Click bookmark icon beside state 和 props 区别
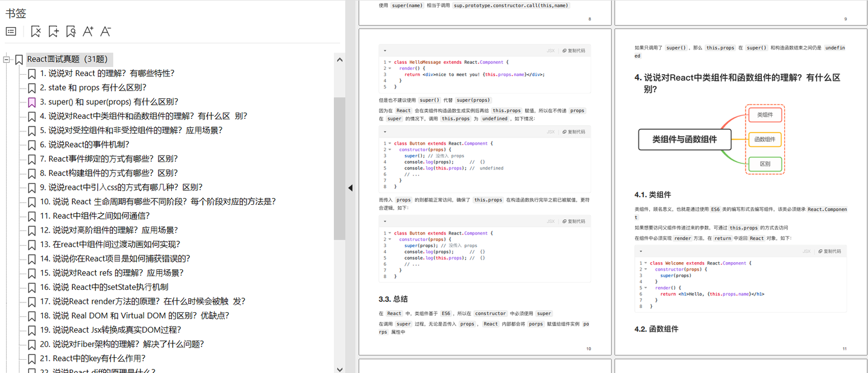Image resolution: width=868 pixels, height=373 pixels. (32, 88)
